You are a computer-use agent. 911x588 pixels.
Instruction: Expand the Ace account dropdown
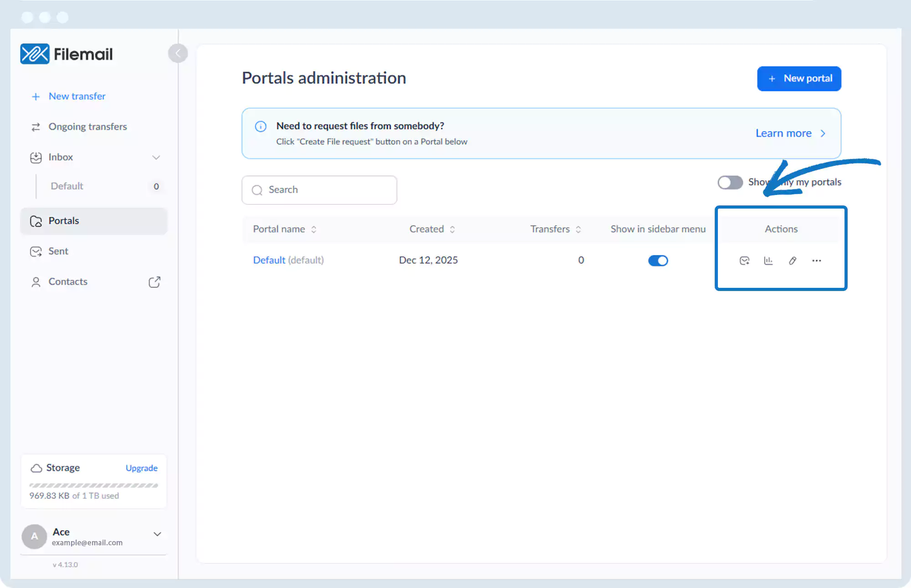point(157,534)
